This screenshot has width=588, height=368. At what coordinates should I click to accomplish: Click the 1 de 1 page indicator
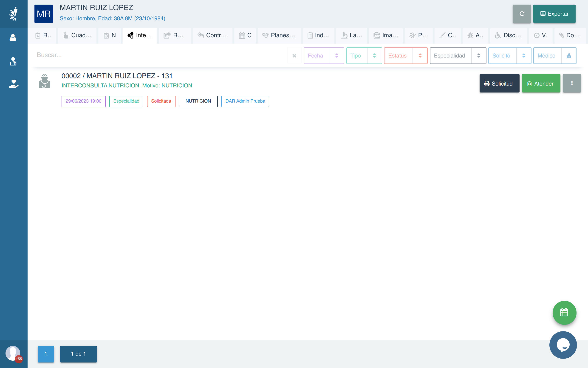[x=78, y=354]
